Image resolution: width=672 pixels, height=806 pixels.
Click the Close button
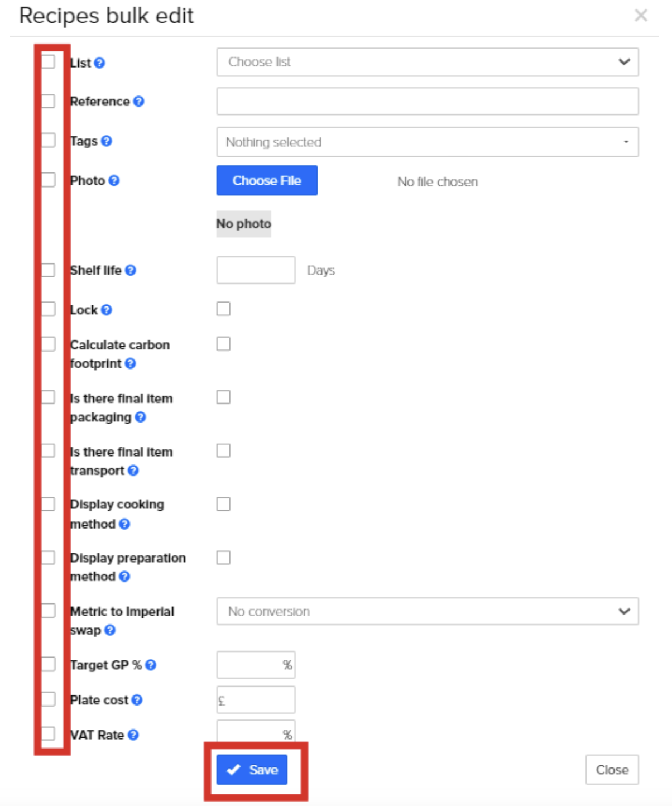612,770
